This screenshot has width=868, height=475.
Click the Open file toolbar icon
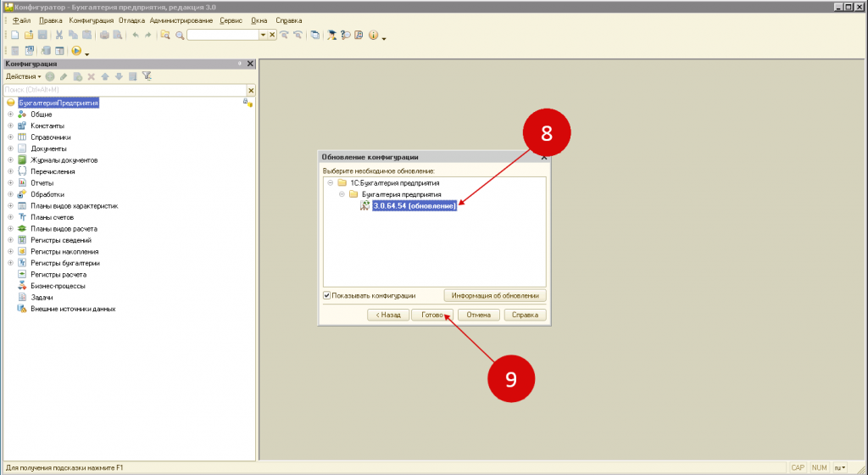tap(29, 35)
